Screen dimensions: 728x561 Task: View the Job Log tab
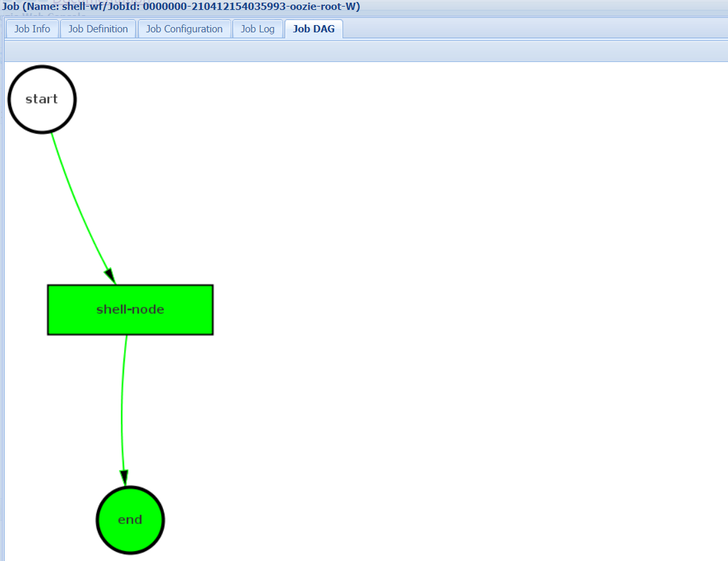257,29
